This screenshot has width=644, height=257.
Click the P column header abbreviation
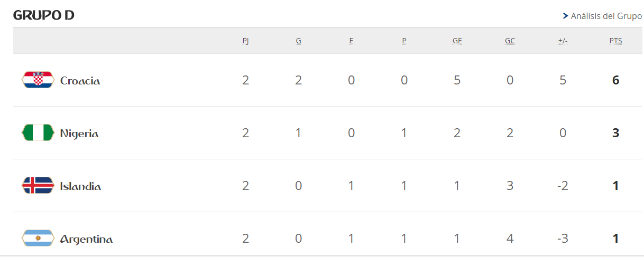click(x=404, y=41)
